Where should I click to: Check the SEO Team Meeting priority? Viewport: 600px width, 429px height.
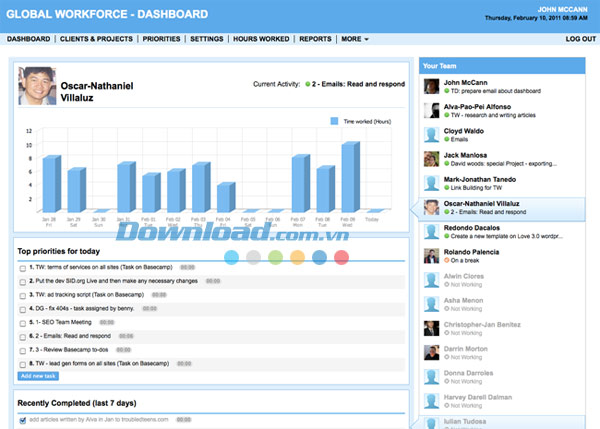click(23, 323)
